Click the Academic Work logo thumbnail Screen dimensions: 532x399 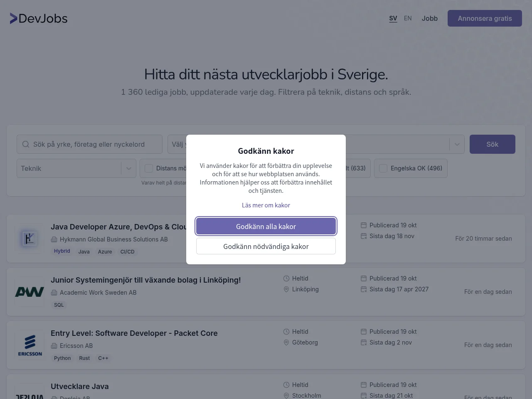click(x=30, y=292)
